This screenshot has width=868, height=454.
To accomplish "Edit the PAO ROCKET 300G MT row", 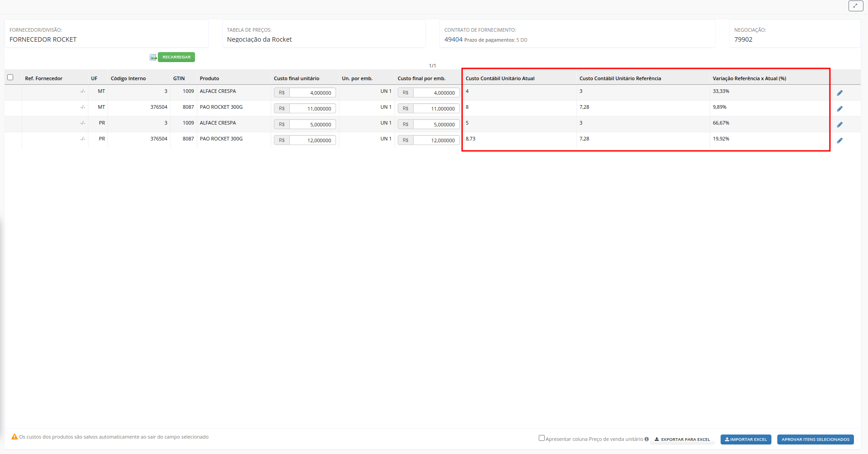I will [839, 109].
